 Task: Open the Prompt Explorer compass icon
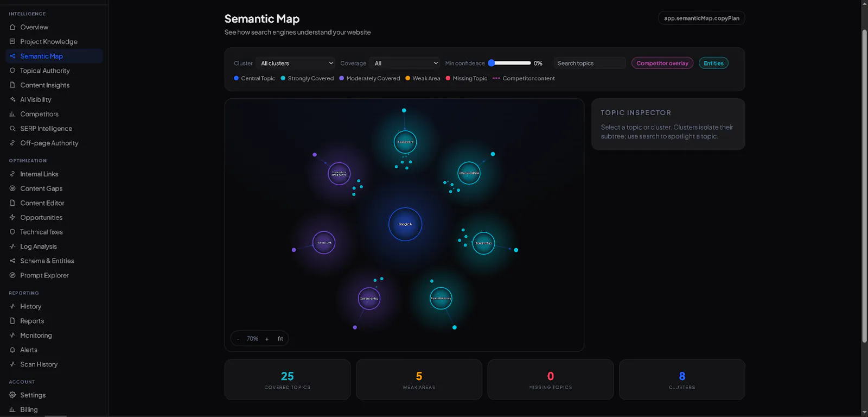point(12,275)
